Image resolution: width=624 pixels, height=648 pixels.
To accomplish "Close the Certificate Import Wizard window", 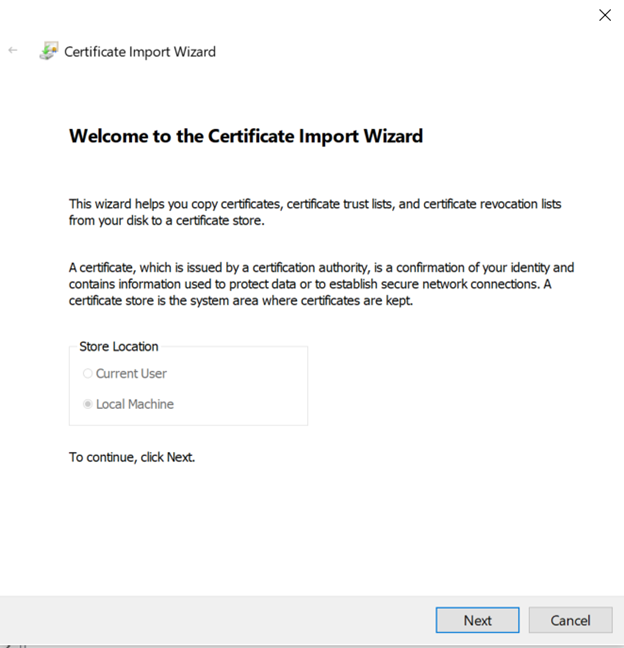I will point(604,15).
